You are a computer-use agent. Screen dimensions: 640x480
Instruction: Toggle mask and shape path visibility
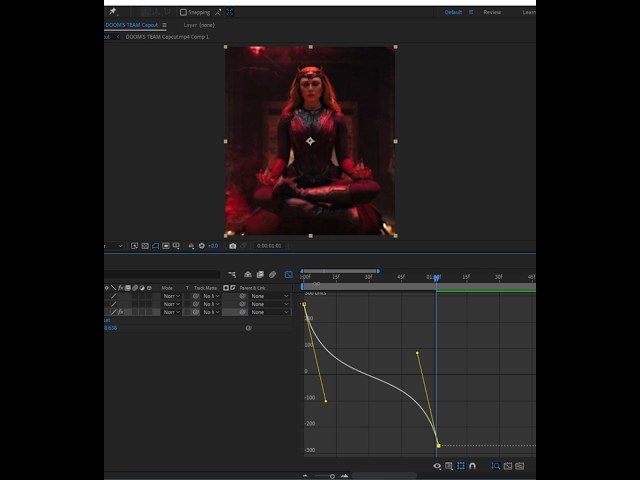pos(156,246)
